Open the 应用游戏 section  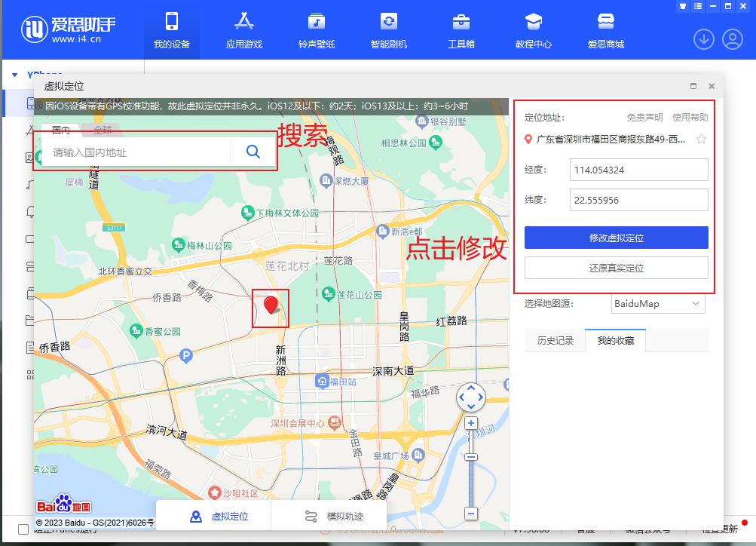click(x=243, y=30)
